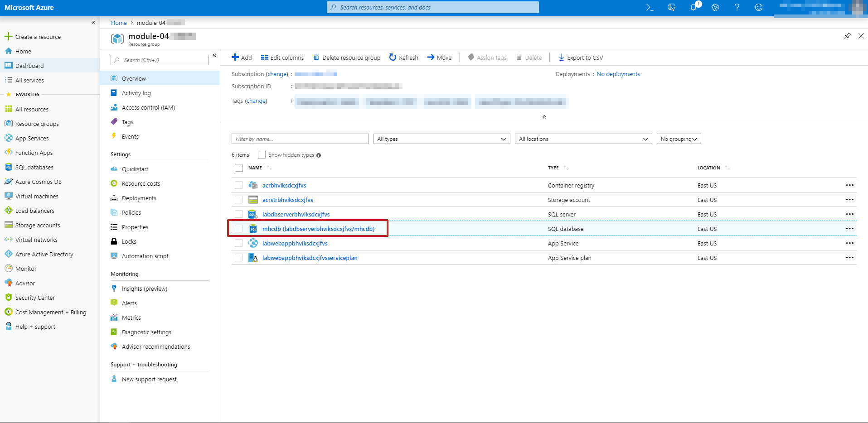Image resolution: width=868 pixels, height=423 pixels.
Task: Open more options for acrbhviksdcxjfvs row
Action: tap(849, 185)
